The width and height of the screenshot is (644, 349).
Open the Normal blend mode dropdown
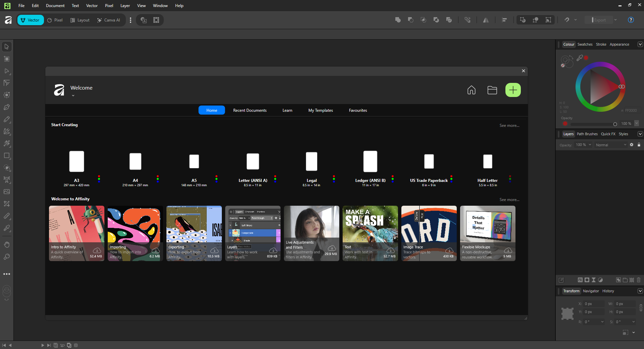(x=611, y=145)
